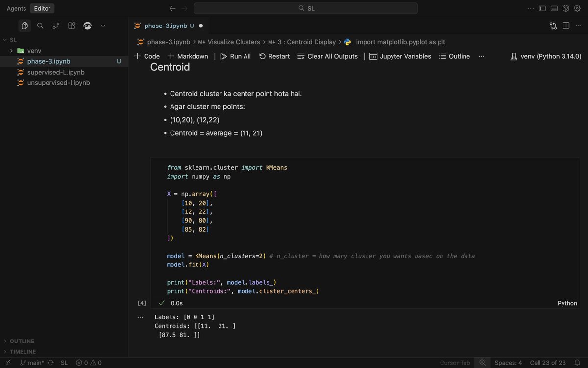Change cell language from Python
The width and height of the screenshot is (588, 368).
pos(567,303)
